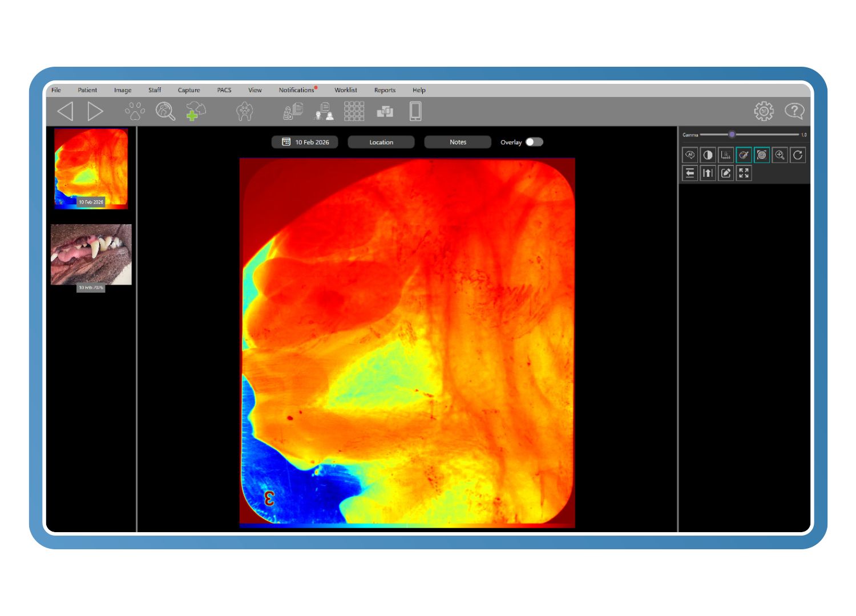Open the 10 Feb 2026 date picker
Viewport: 856px width, 616px height.
click(x=305, y=142)
